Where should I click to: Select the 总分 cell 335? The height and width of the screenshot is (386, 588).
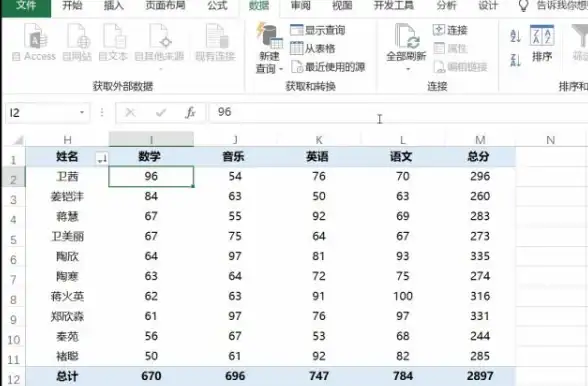480,256
